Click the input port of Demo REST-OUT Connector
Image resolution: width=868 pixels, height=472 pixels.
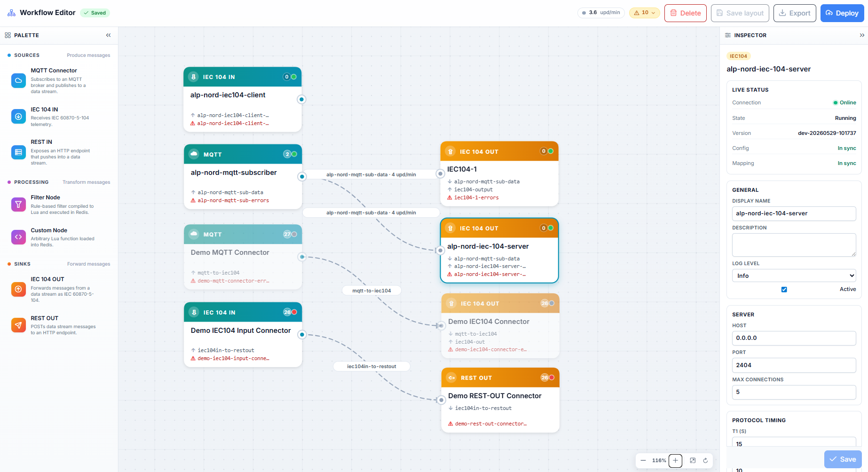441,400
